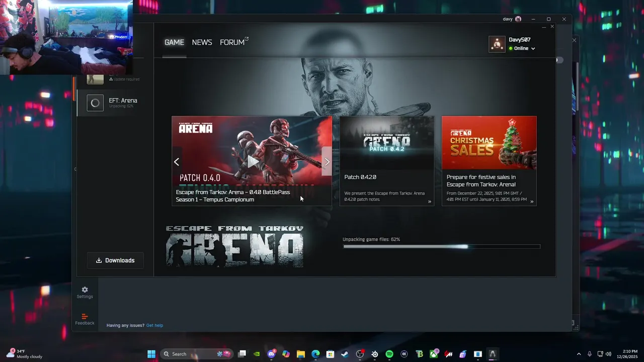Expand the Online status dropdown
The width and height of the screenshot is (644, 362).
(533, 49)
